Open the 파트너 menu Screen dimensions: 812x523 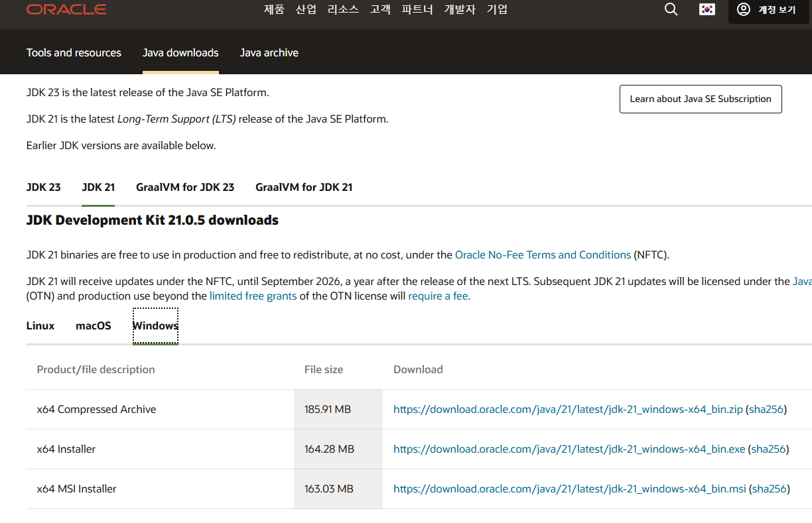[x=417, y=9]
